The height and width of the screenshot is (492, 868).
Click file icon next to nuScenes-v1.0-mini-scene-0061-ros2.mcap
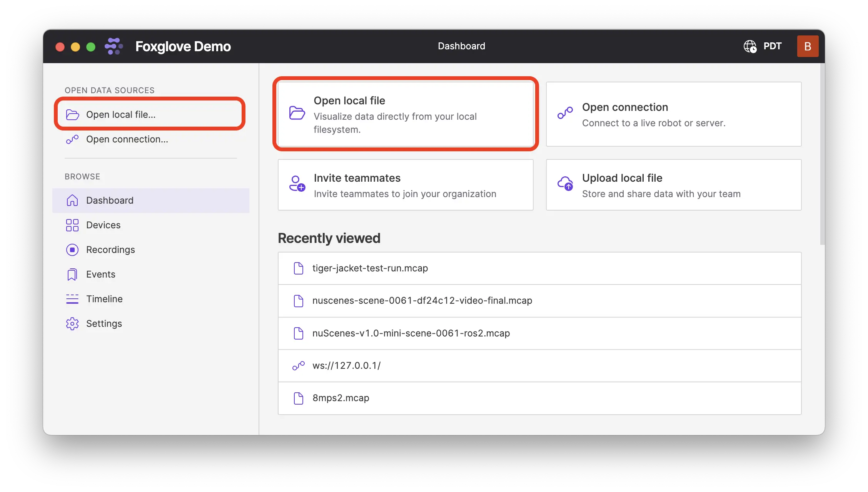click(x=299, y=333)
